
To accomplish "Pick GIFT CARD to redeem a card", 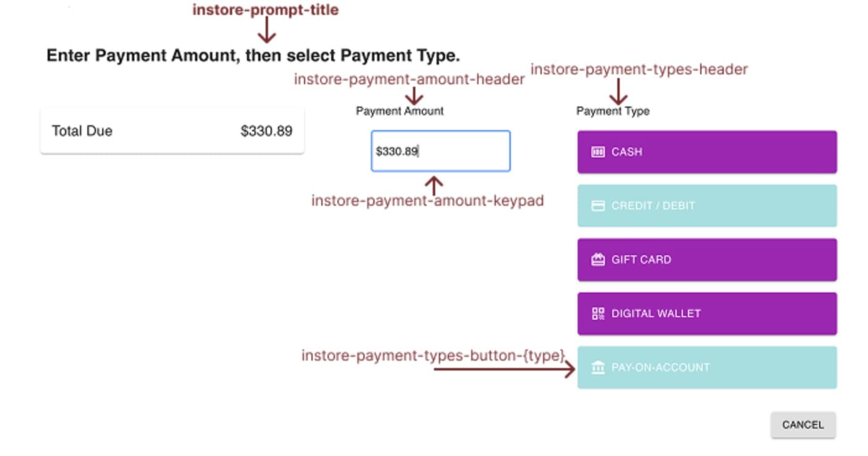I will coord(706,260).
